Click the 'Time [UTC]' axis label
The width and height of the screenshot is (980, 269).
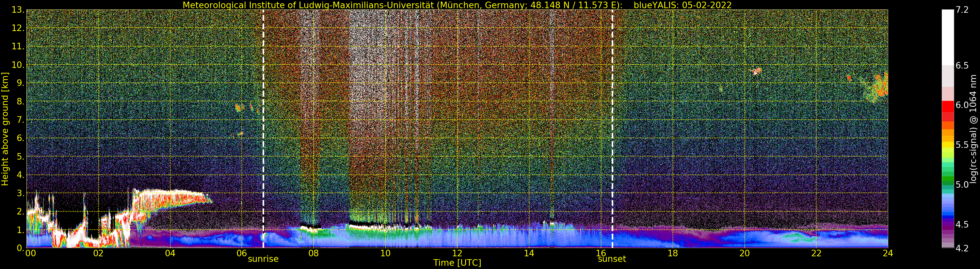(457, 263)
